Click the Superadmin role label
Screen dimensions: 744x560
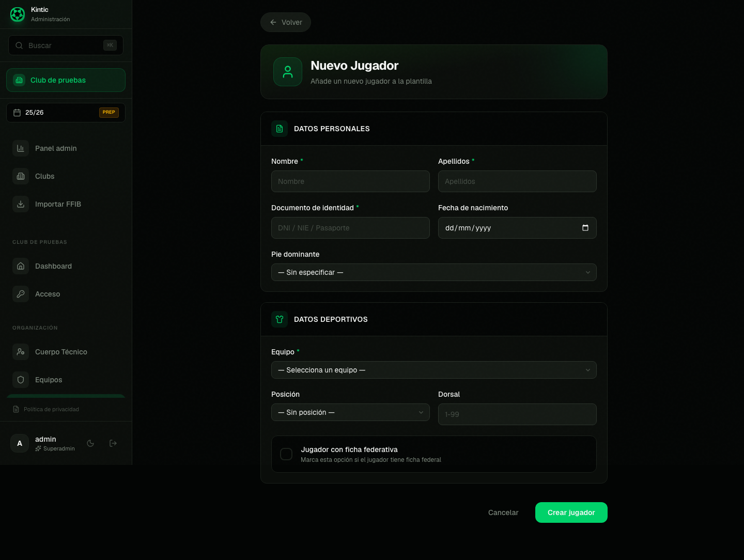[59, 448]
